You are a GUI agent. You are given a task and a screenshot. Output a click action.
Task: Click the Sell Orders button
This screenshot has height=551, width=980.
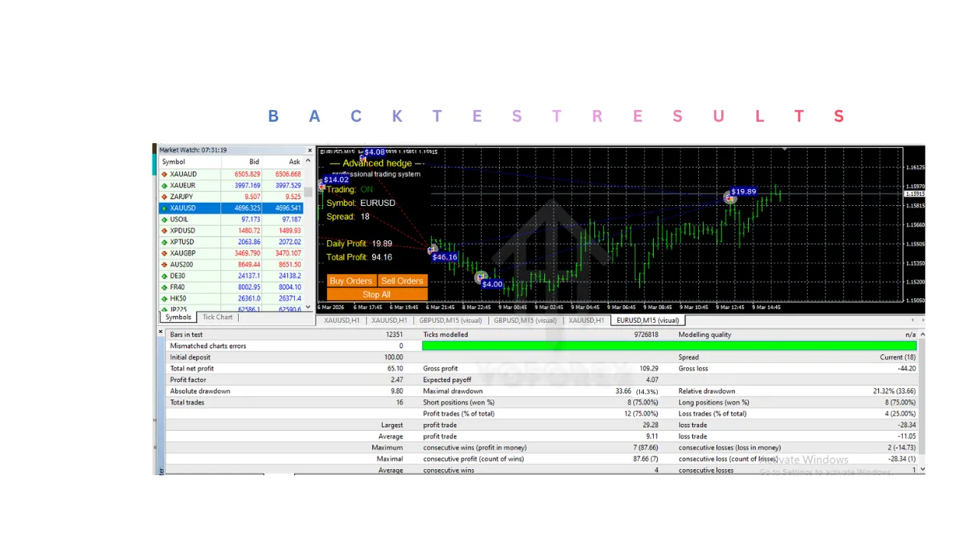pyautogui.click(x=402, y=281)
